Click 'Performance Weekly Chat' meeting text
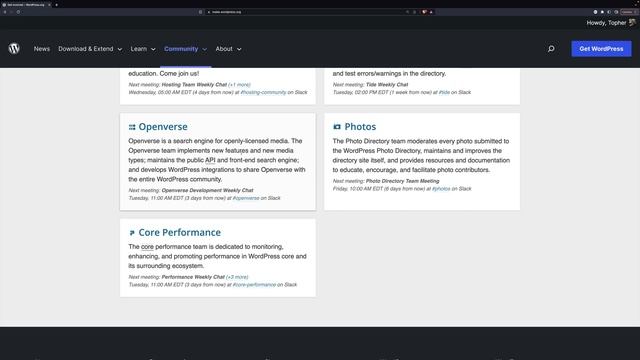 193,277
